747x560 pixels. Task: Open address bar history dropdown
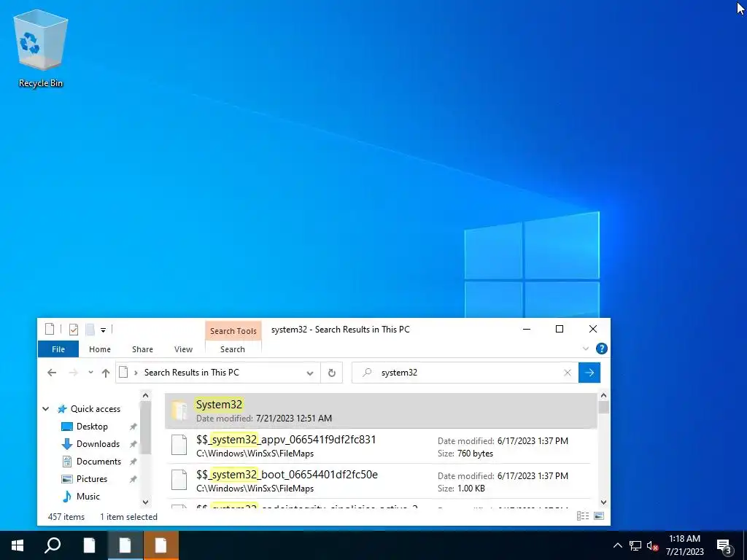coord(310,373)
